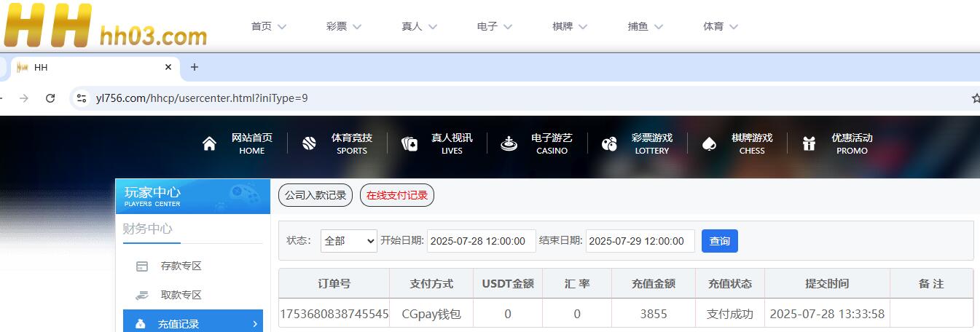
Task: Switch to the 在线支付记录 tab
Action: pyautogui.click(x=397, y=195)
